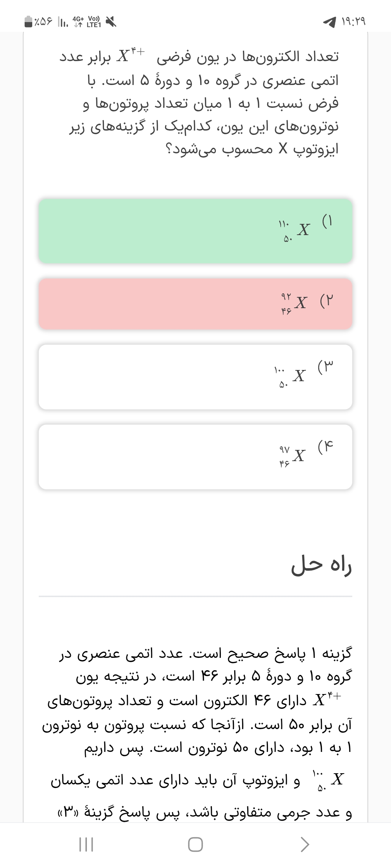The image size is (391, 868).
Task: Tap the 4G+ network indicator
Action: (78, 22)
